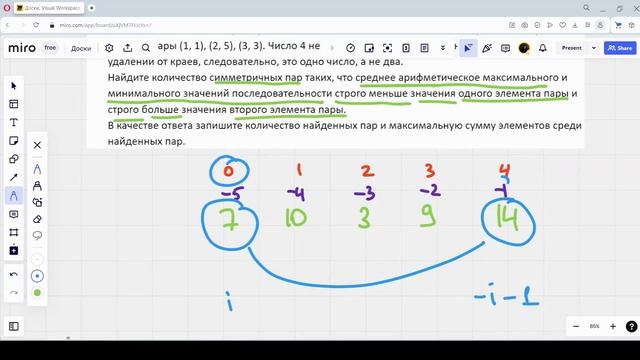Go back in the browser
The image size is (640, 360).
tap(7, 25)
